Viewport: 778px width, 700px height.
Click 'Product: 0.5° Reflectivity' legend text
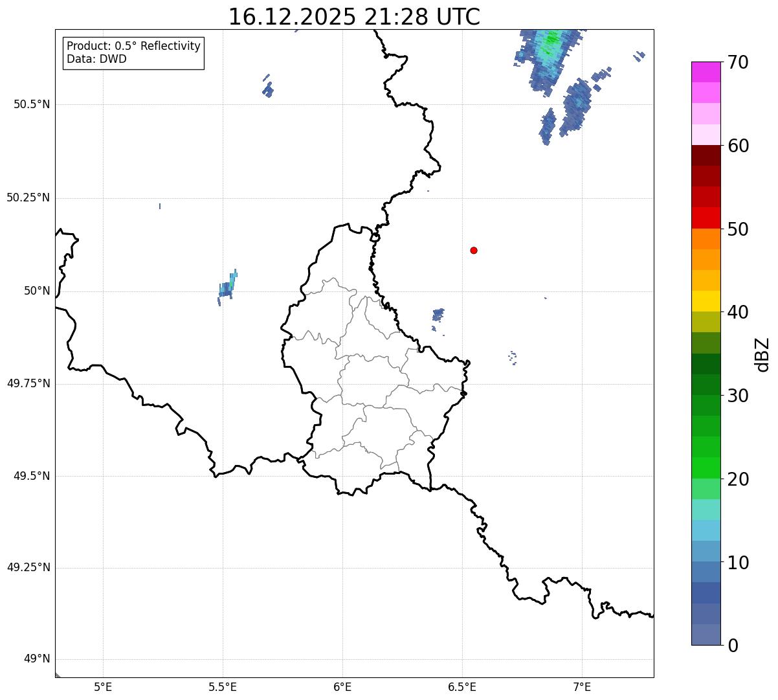click(x=133, y=47)
